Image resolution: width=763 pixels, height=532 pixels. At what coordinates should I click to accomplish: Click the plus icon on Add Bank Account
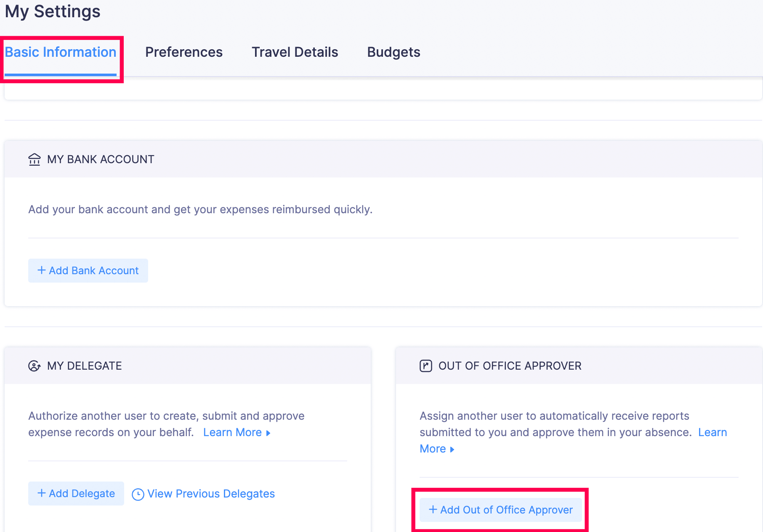tap(42, 270)
